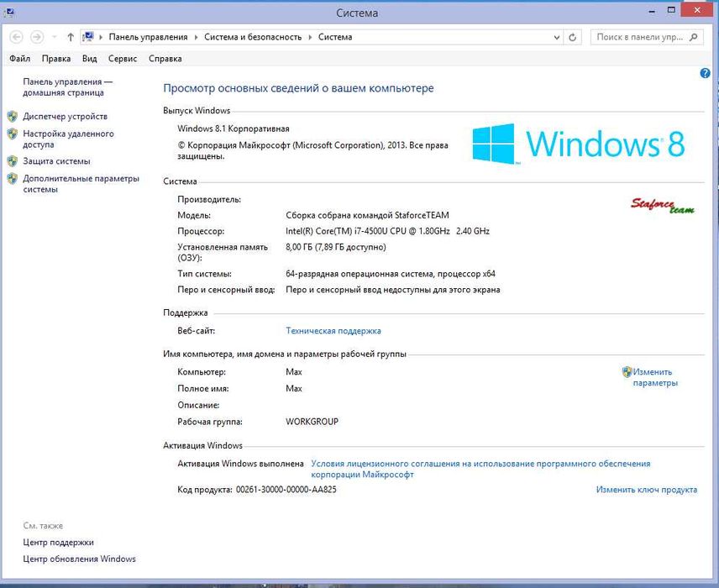
Task: Open Диспетчер устройств link
Action: [x=66, y=117]
